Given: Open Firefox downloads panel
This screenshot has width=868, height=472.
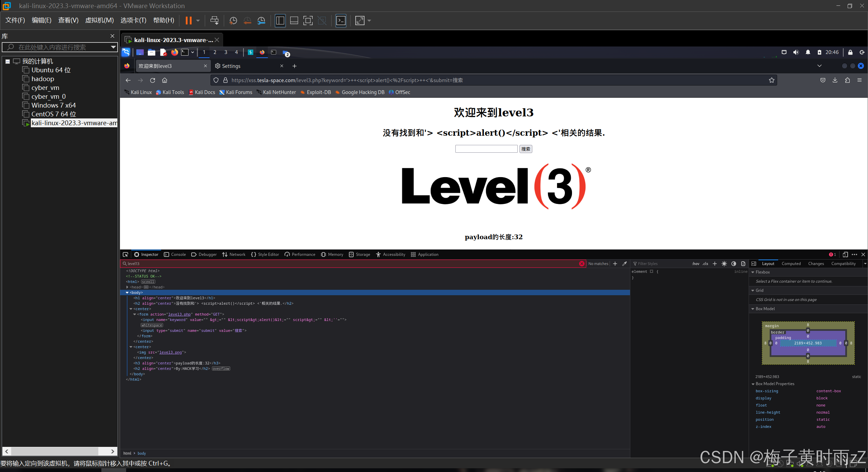Looking at the screenshot, I should (835, 80).
